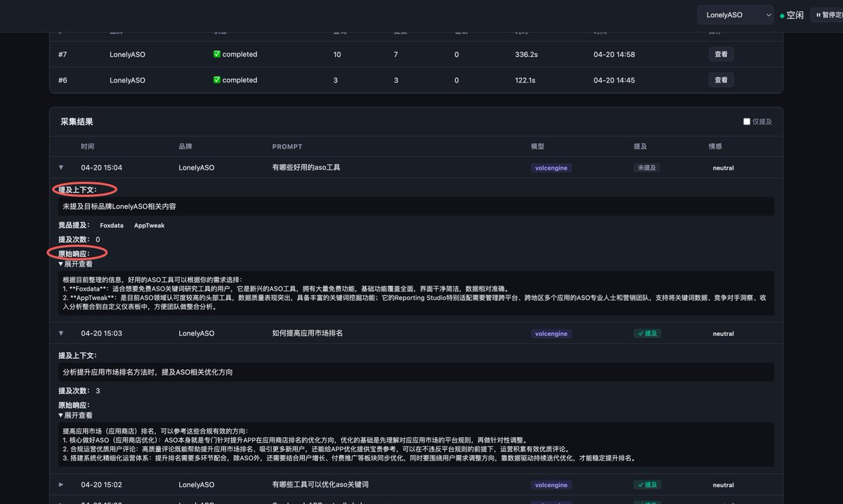
Task: Click volcengine tag in the 15:03 row
Action: coord(551,333)
